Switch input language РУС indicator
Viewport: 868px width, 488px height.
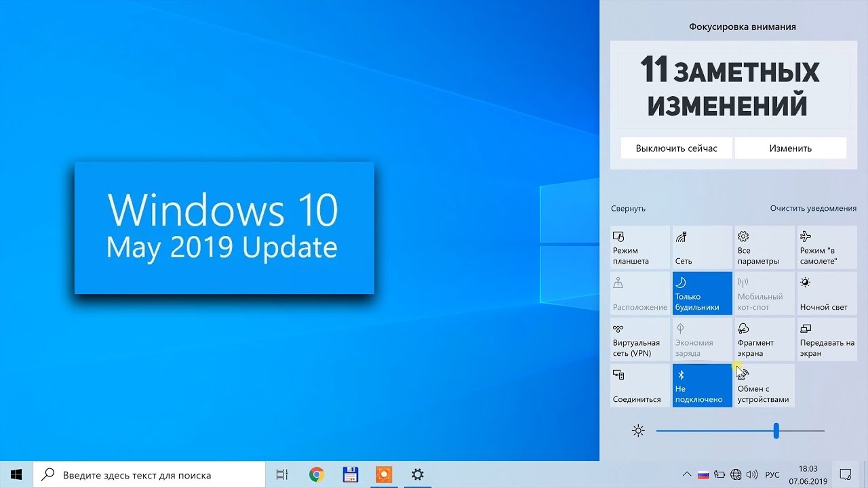pyautogui.click(x=772, y=474)
